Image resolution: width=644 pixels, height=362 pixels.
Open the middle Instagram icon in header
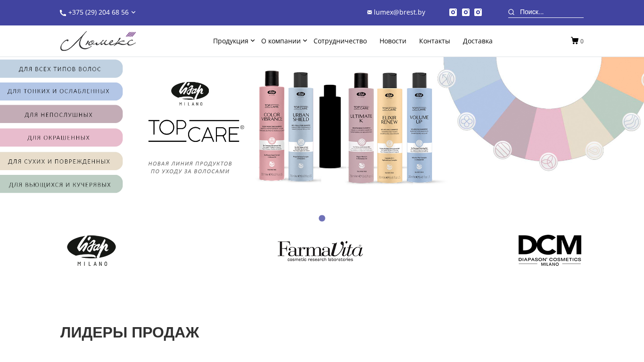tap(466, 12)
